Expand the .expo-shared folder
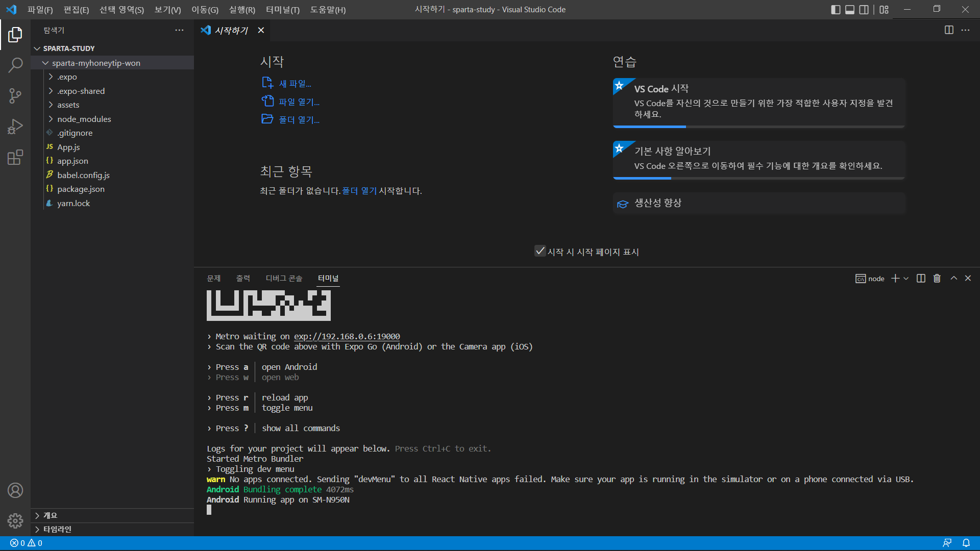The width and height of the screenshot is (980, 551). (x=112, y=91)
